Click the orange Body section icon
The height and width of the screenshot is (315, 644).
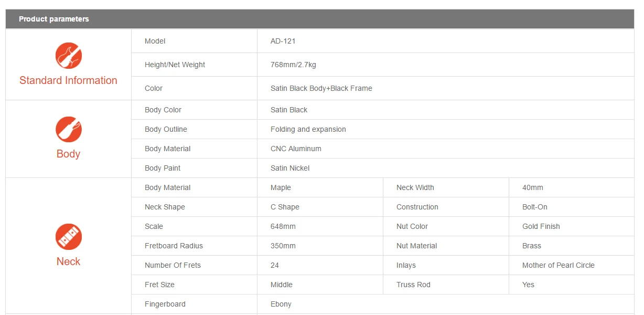(x=69, y=129)
